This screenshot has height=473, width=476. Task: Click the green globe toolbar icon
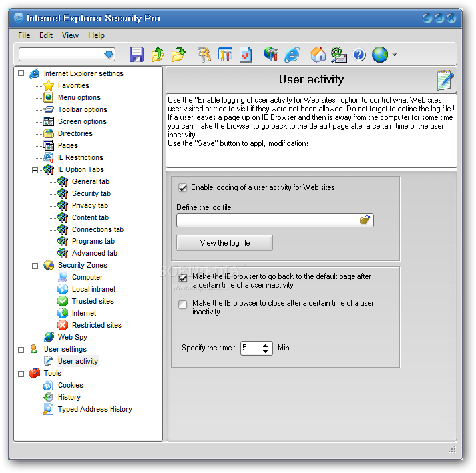(x=380, y=55)
